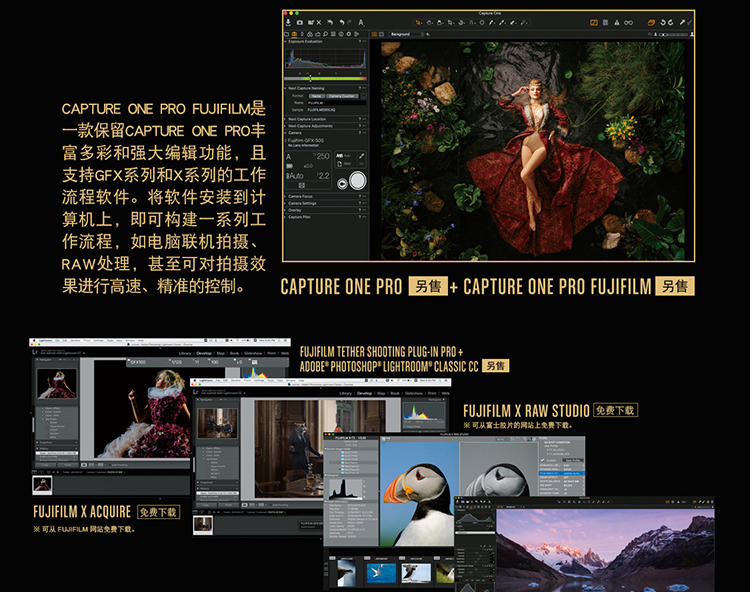Click the flying bird thumbnail in X RAW Studio filmstrip

tap(381, 573)
